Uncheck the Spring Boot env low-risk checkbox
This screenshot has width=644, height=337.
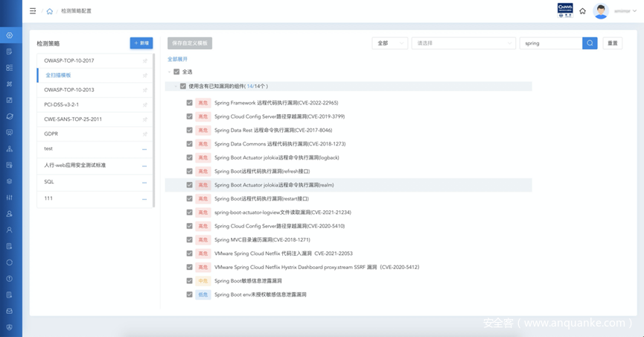point(190,295)
